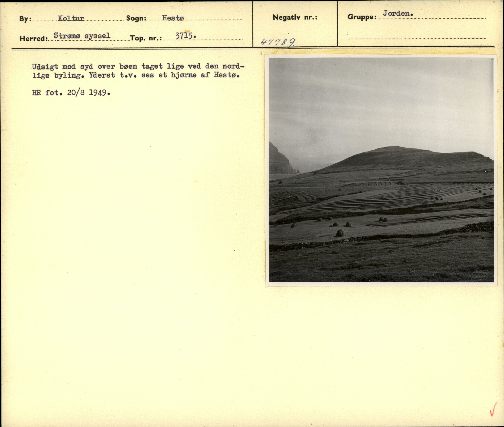The image size is (504, 427).
Task: Click the 'Herred:' field label
Action: (34, 39)
